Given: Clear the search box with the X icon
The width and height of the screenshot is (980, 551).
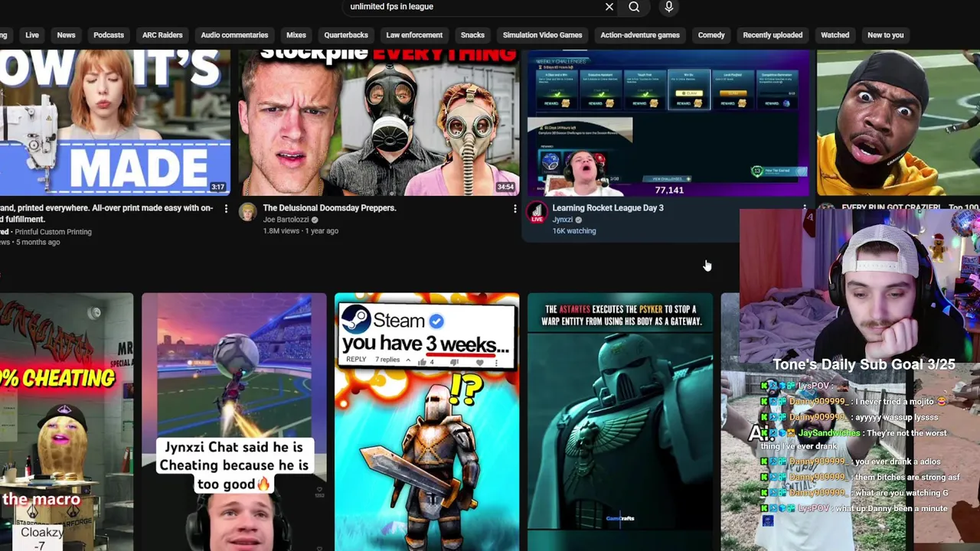Looking at the screenshot, I should (609, 7).
